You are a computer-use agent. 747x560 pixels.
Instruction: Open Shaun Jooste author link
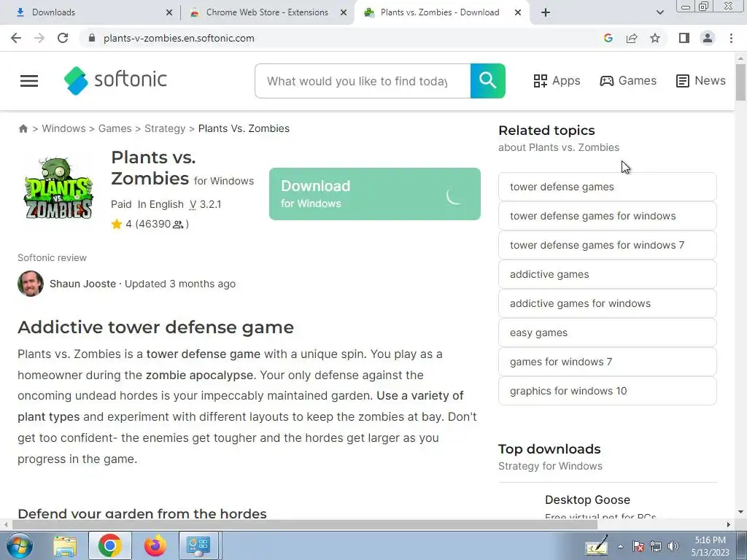click(83, 284)
